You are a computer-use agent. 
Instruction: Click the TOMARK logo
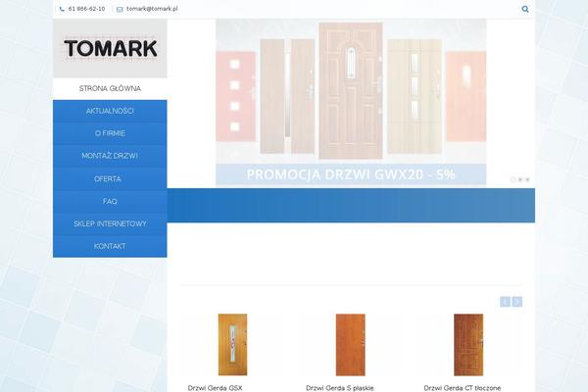coord(110,48)
